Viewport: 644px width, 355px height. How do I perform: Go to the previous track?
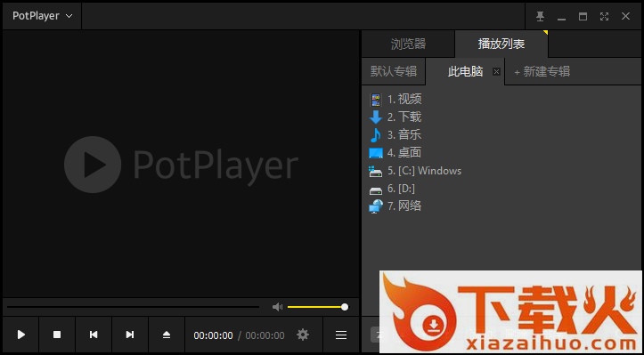(x=94, y=335)
